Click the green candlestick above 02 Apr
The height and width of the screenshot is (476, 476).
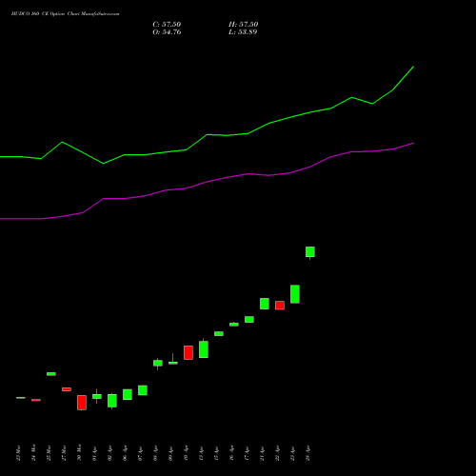[x=112, y=401]
